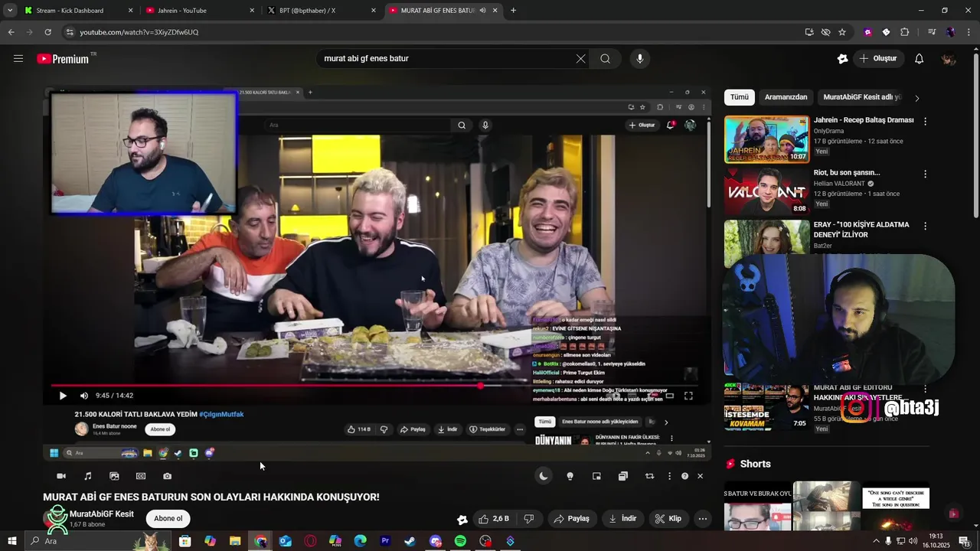
Task: Open Steam from the taskbar
Action: pos(410,541)
